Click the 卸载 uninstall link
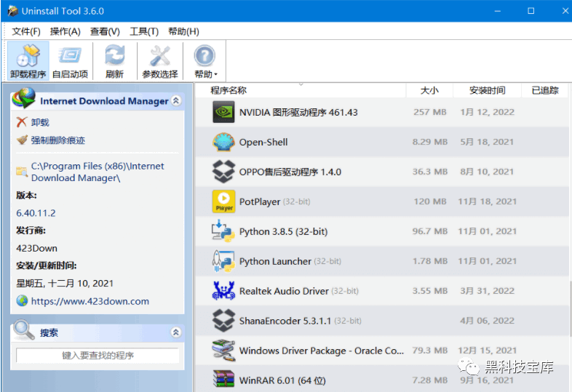This screenshot has height=392, width=572. click(40, 123)
